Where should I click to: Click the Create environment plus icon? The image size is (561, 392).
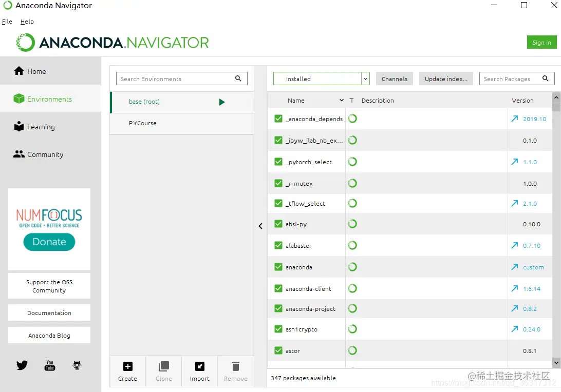click(128, 366)
